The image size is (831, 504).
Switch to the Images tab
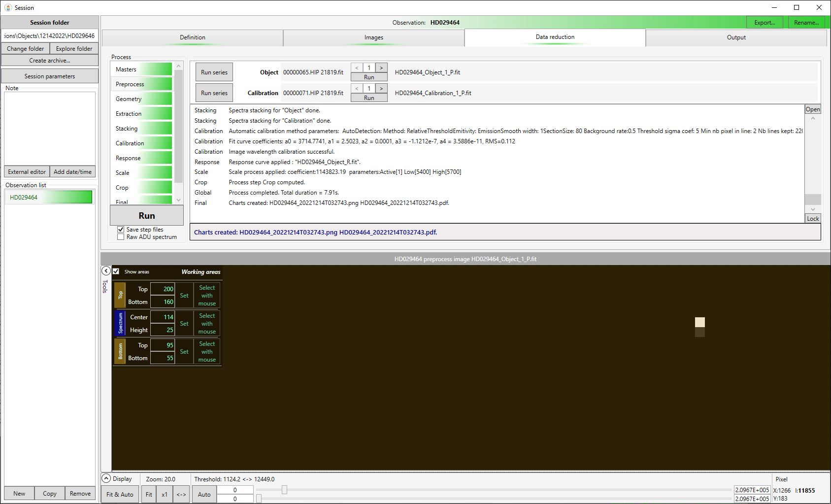coord(373,37)
